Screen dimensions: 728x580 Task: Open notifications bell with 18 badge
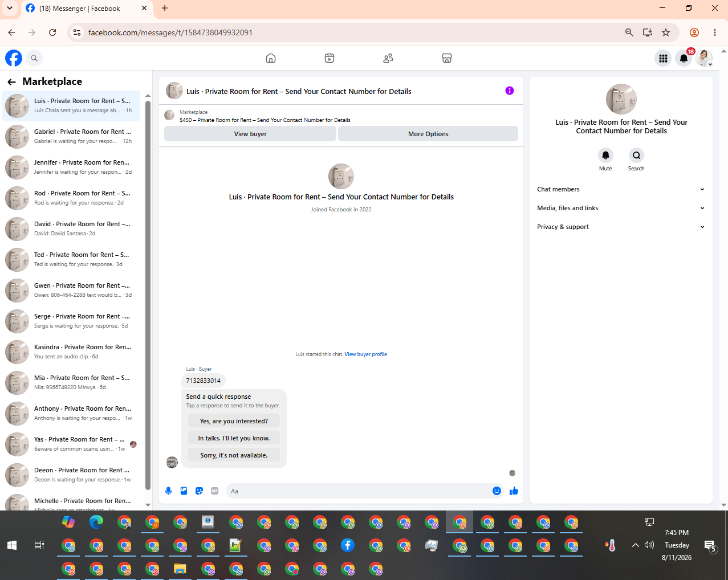click(x=684, y=58)
